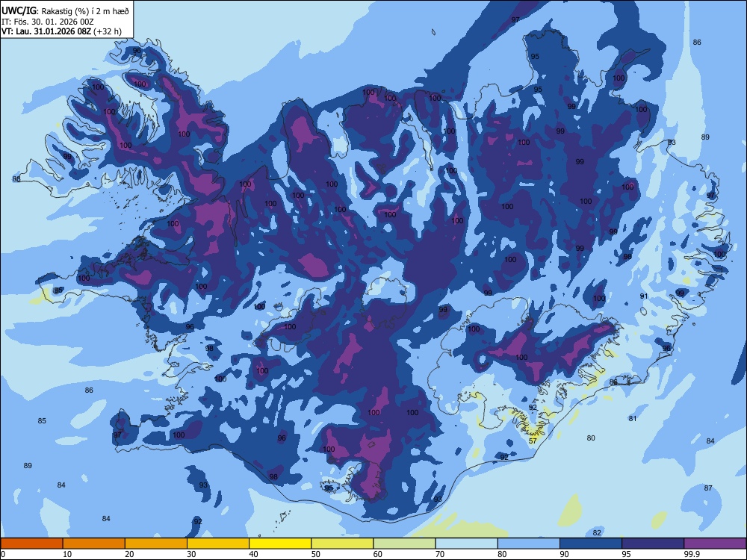
Task: Click the '87' humidity value on the map
Action: point(708,488)
